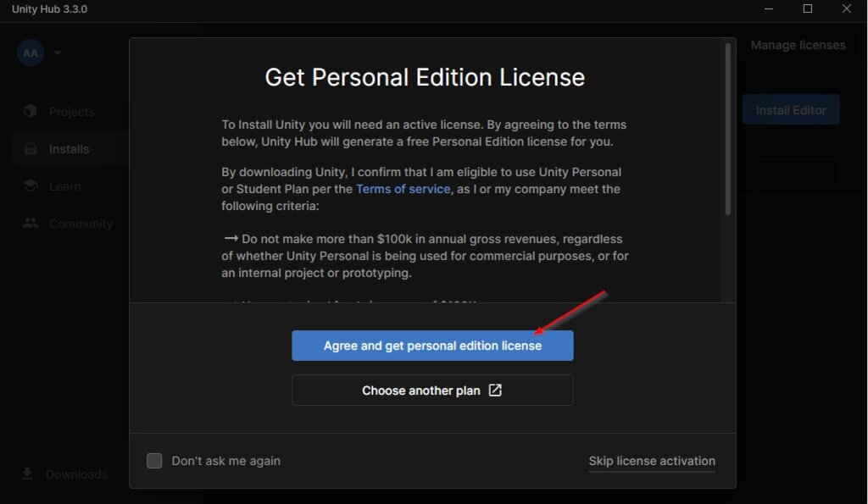The height and width of the screenshot is (504, 868).
Task: Click the AA account avatar
Action: pos(31,53)
